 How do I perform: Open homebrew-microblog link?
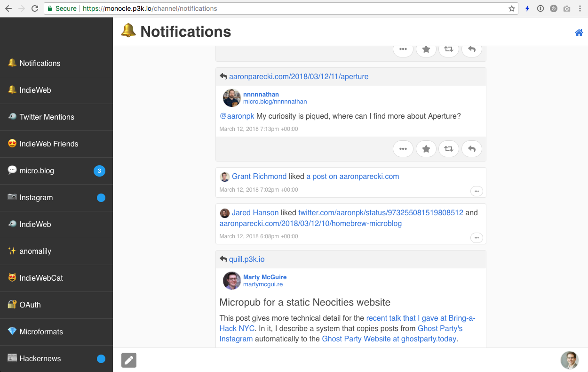pos(310,223)
